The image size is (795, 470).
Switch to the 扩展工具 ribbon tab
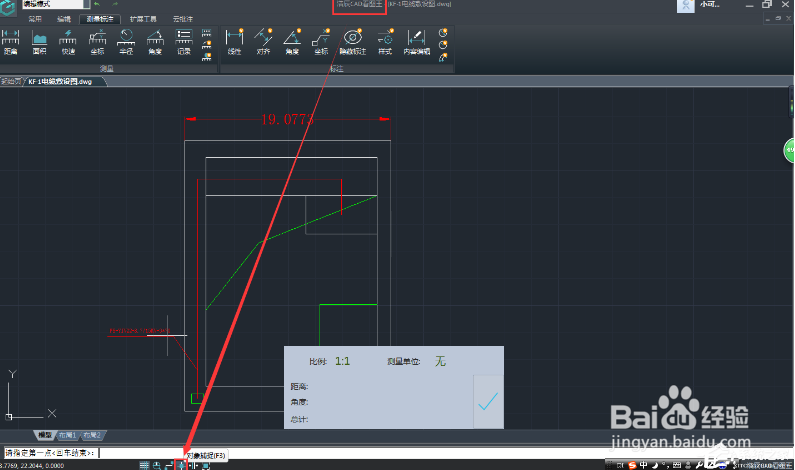point(143,19)
